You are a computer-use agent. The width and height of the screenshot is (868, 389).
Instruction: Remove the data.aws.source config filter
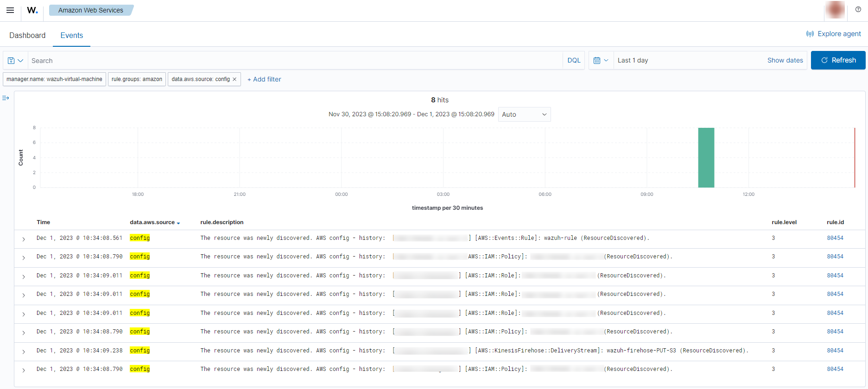tap(234, 79)
